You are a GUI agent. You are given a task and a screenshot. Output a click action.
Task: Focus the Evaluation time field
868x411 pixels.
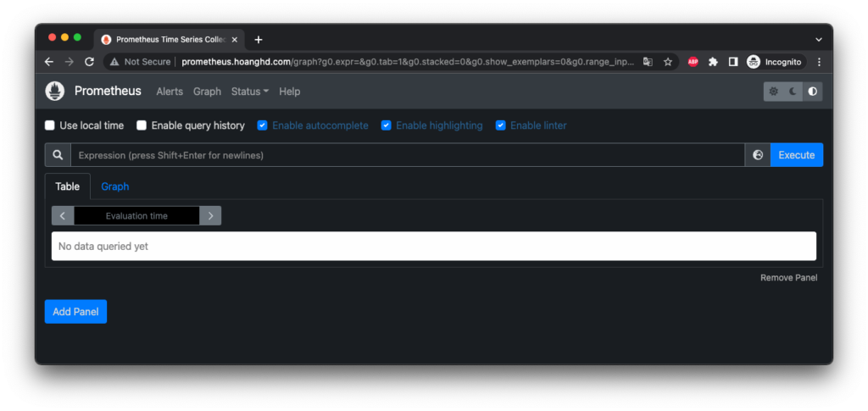tap(136, 216)
